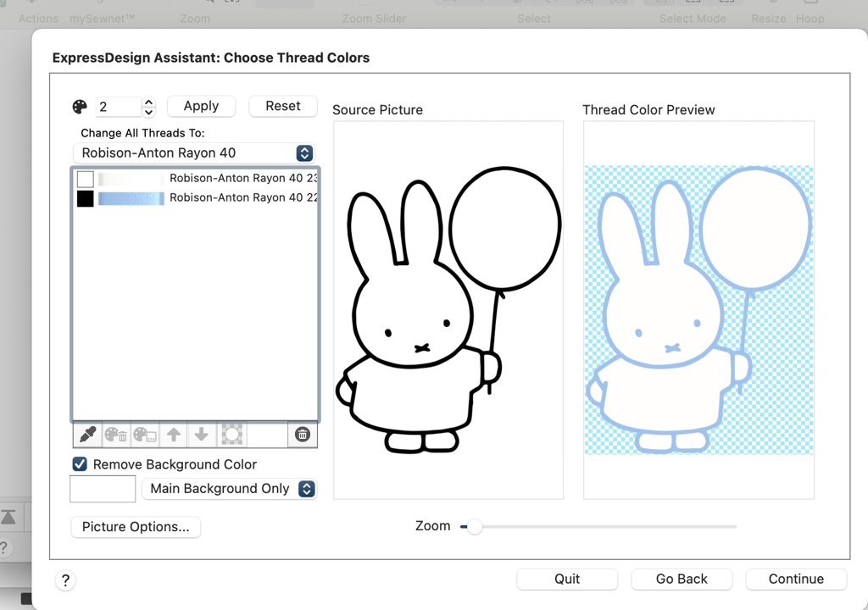
Task: Click the white thread sample strip
Action: tap(131, 179)
